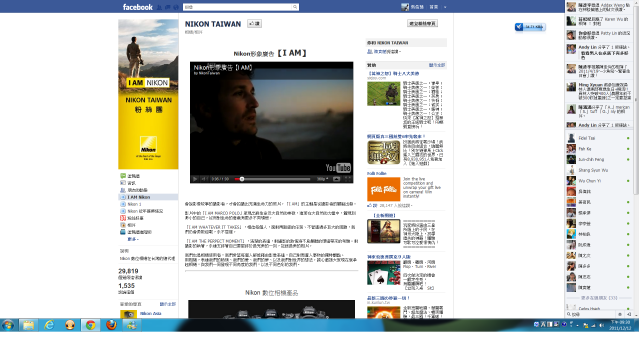Open knight game ad thumbnail

coord(384,93)
